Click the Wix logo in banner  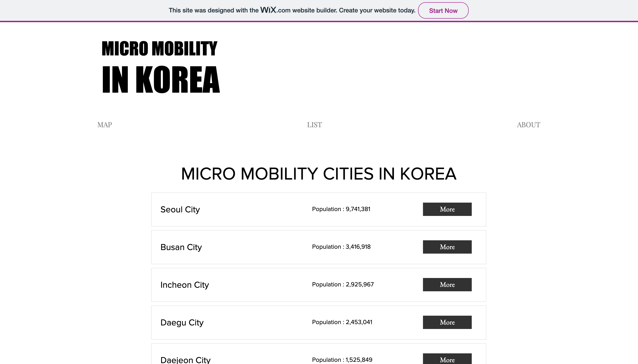point(268,10)
